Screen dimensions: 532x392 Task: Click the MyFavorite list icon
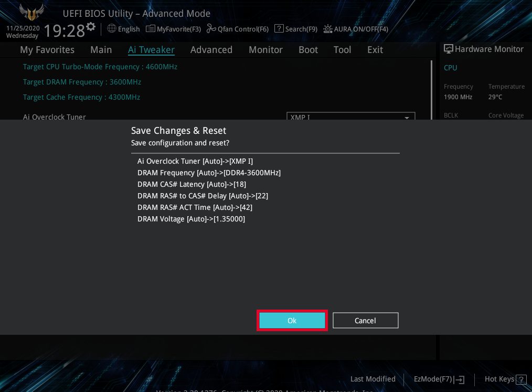[150, 29]
